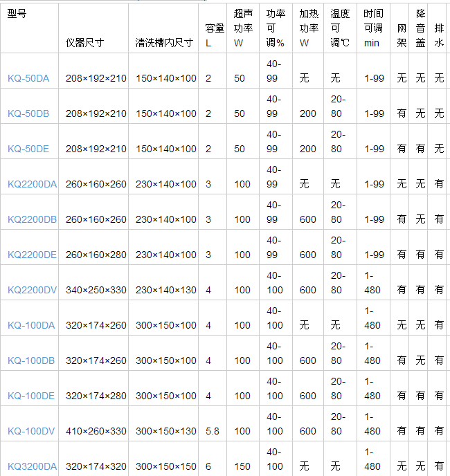Click the 5.8 capacity cell

213,431
